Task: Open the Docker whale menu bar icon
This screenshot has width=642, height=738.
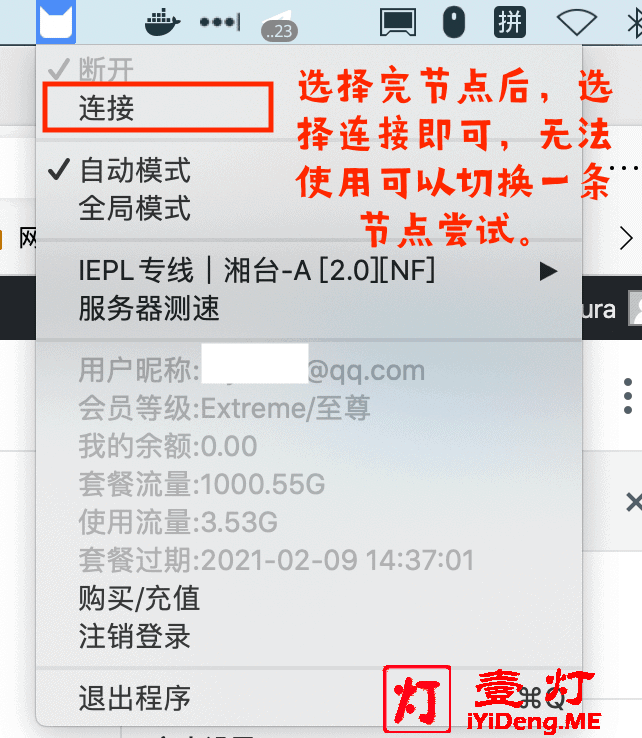Action: [162, 22]
